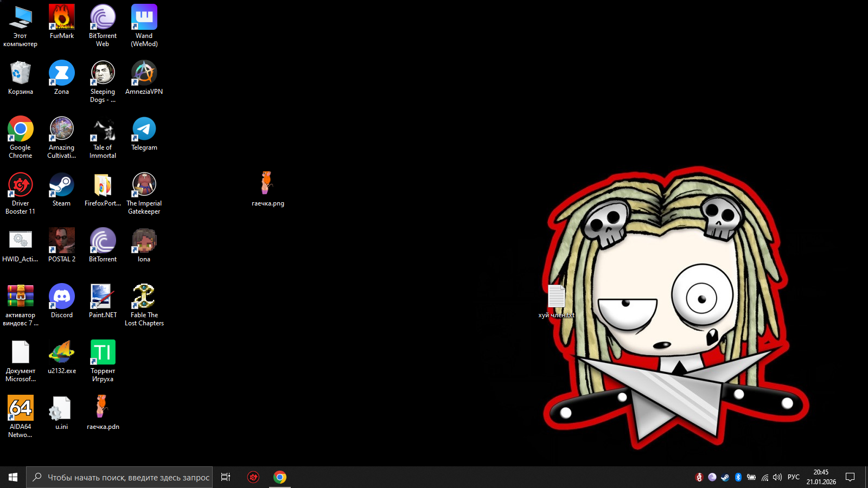Select the AmneziaVPN desktop shortcut
Screen dimensions: 868x488
(x=144, y=78)
